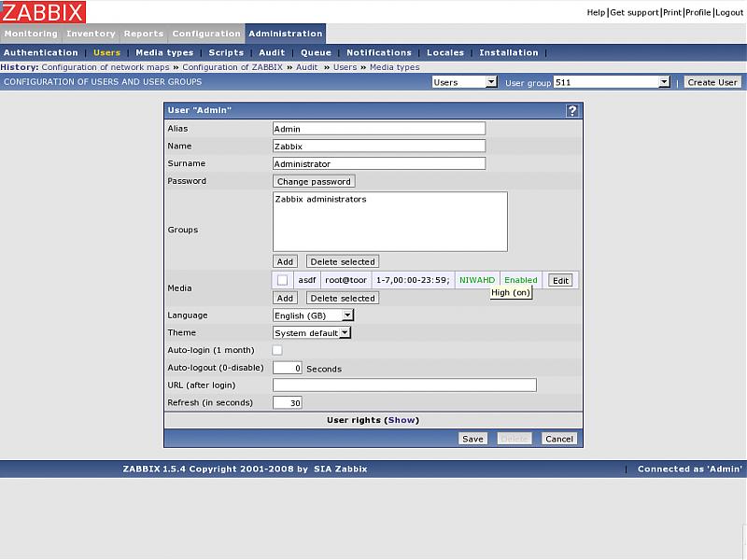Open the Locales submenu
The width and height of the screenshot is (747, 560).
tap(445, 52)
